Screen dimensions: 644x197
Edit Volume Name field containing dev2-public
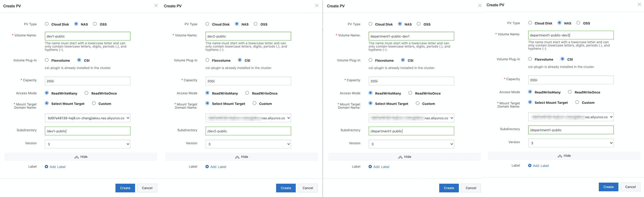(248, 36)
